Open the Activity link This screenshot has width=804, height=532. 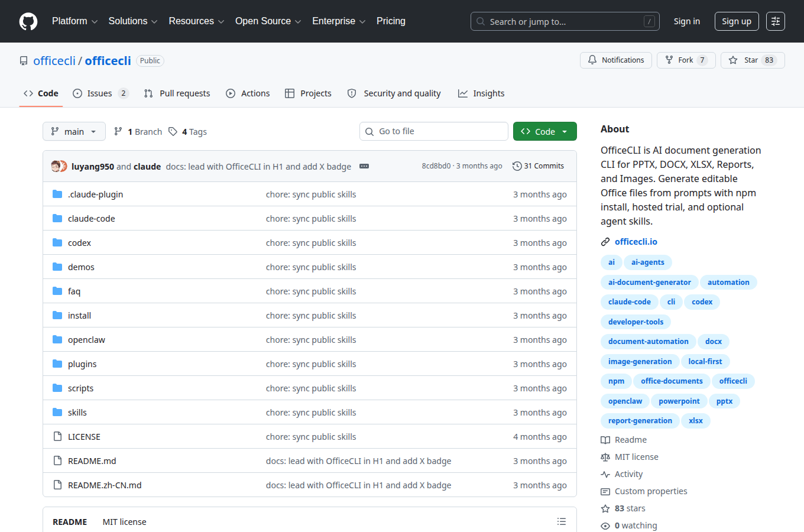click(x=622, y=474)
